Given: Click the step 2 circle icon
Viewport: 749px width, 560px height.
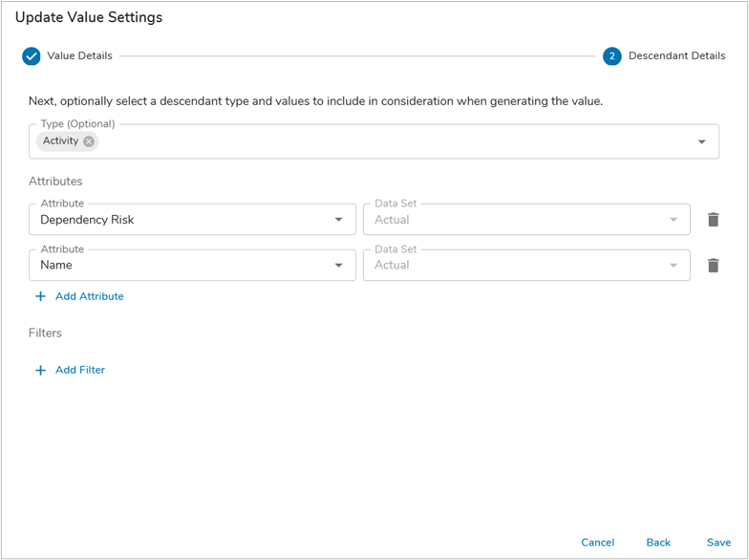Looking at the screenshot, I should 611,56.
